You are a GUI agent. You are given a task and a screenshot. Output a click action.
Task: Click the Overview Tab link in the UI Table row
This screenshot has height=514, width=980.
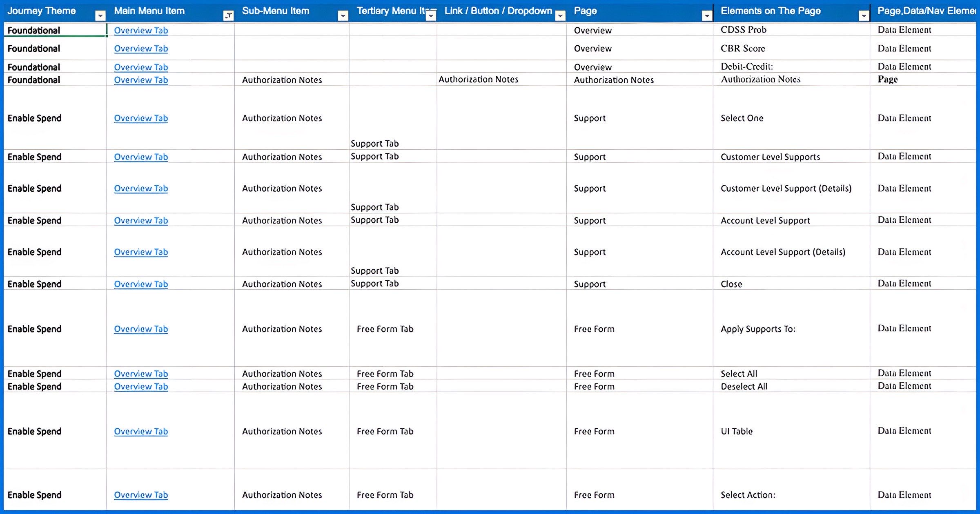click(x=141, y=431)
